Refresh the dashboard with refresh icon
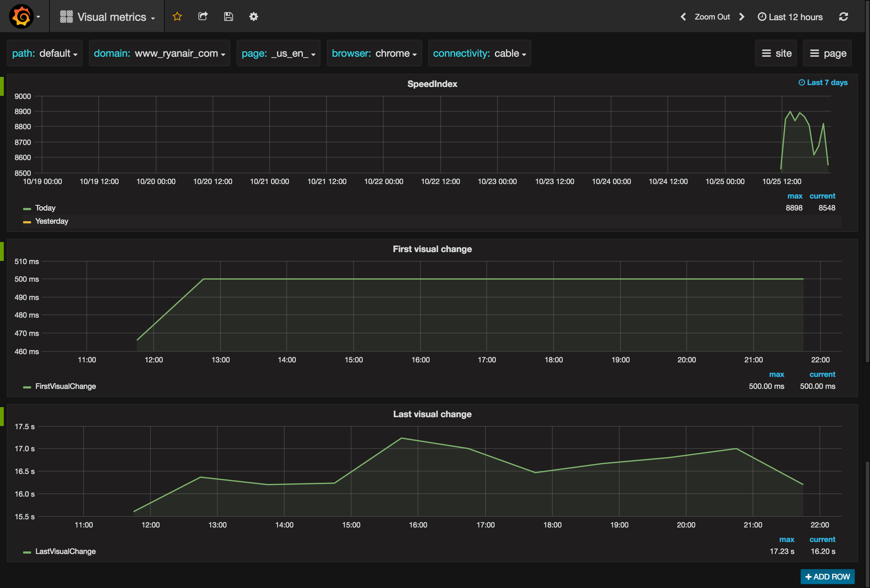 tap(843, 17)
